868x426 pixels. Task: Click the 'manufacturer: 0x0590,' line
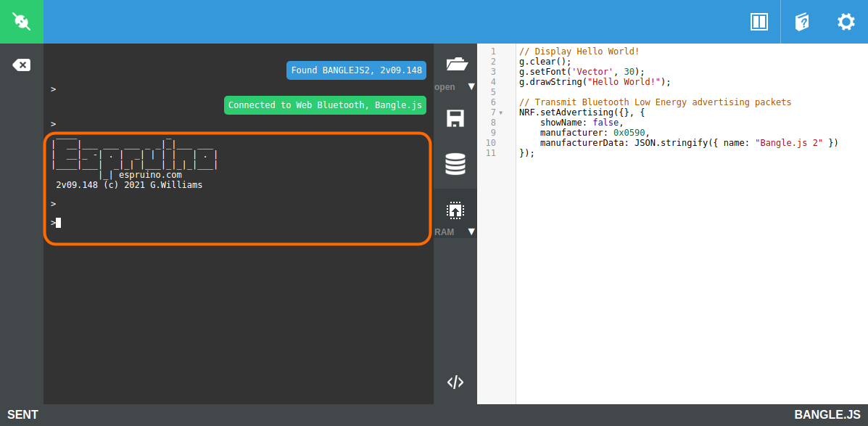pyautogui.click(x=595, y=133)
